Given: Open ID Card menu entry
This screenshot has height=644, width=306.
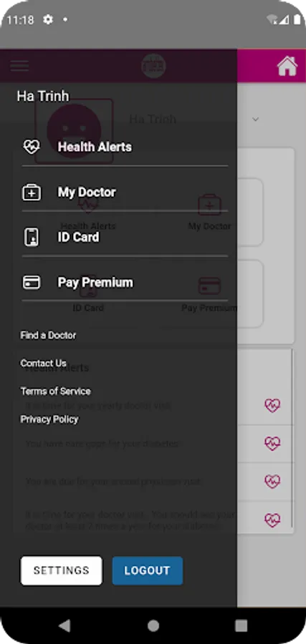Looking at the screenshot, I should coord(125,238).
